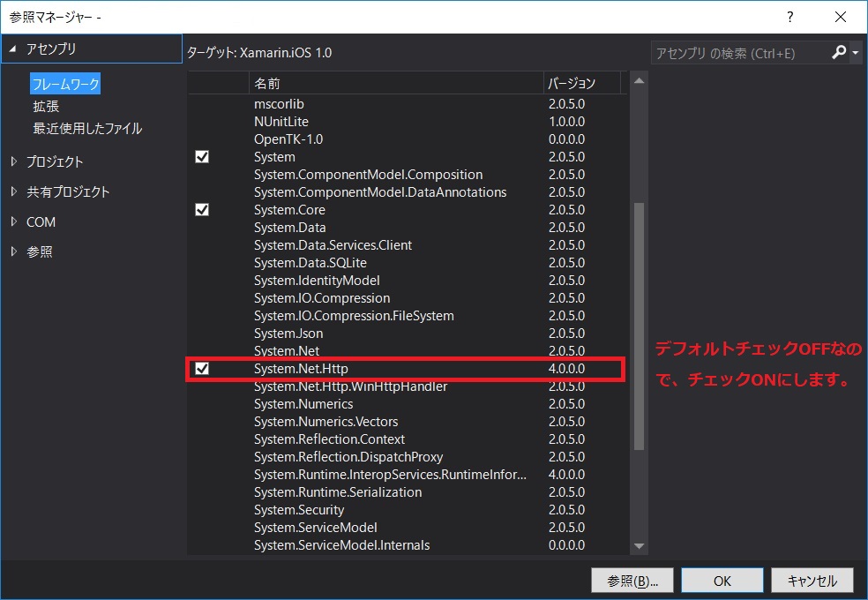
Task: Select the System.Data row
Action: click(407, 228)
